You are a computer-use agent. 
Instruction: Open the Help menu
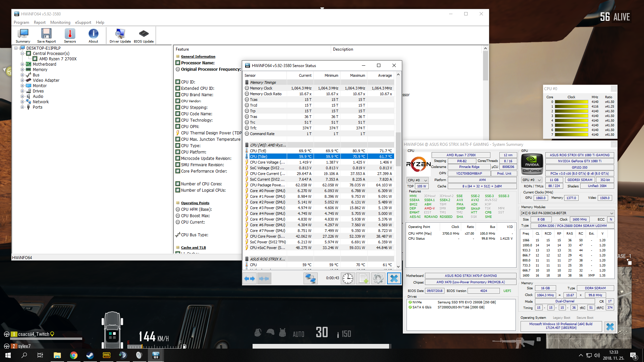click(x=100, y=22)
